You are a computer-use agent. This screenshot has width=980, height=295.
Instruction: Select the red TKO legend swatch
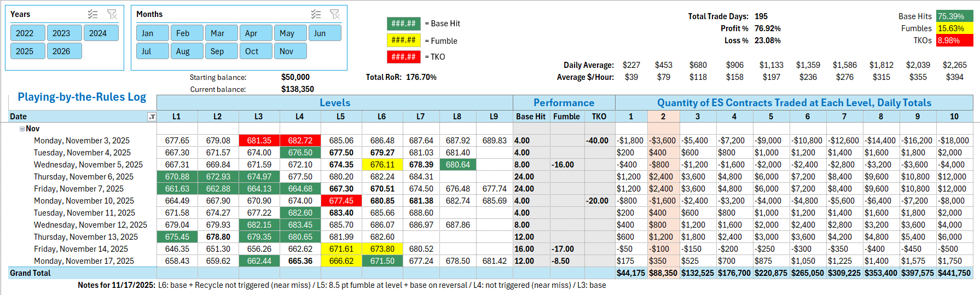click(x=403, y=56)
